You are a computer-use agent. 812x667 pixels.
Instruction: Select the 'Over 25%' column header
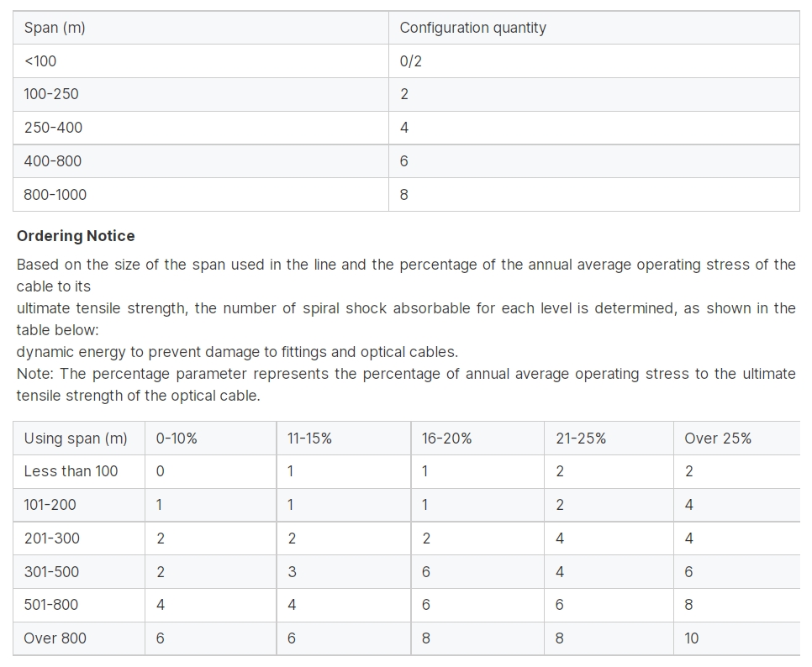(737, 439)
